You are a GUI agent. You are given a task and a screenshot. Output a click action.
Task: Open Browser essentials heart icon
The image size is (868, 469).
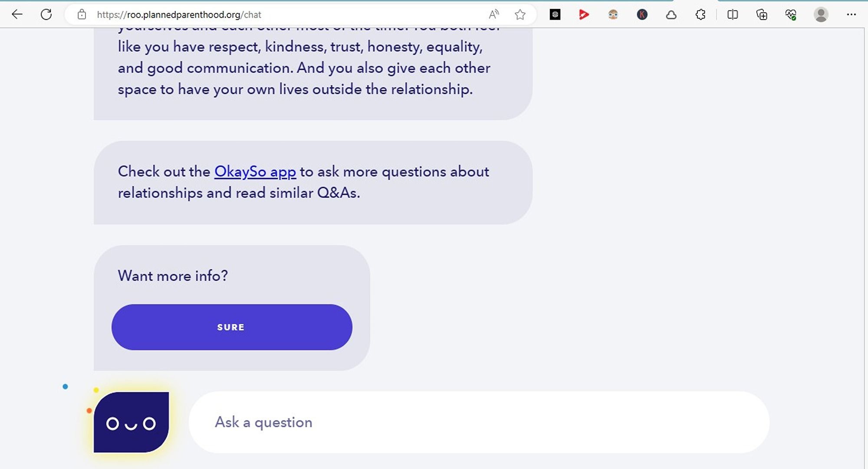[791, 15]
